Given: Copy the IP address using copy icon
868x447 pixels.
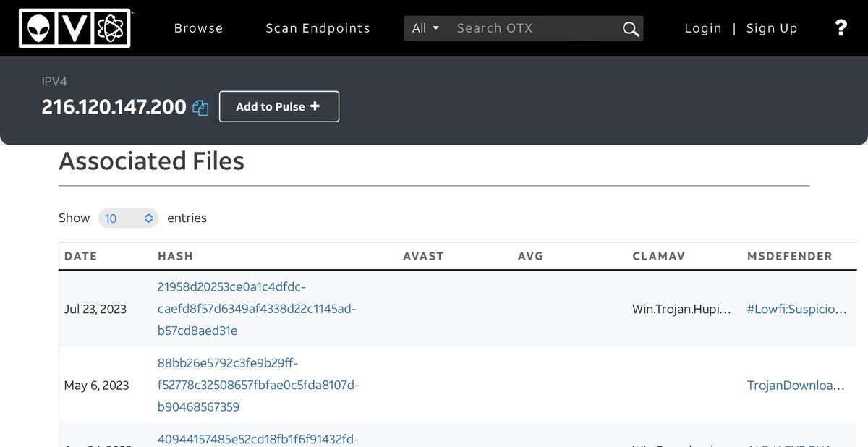Looking at the screenshot, I should tap(200, 108).
